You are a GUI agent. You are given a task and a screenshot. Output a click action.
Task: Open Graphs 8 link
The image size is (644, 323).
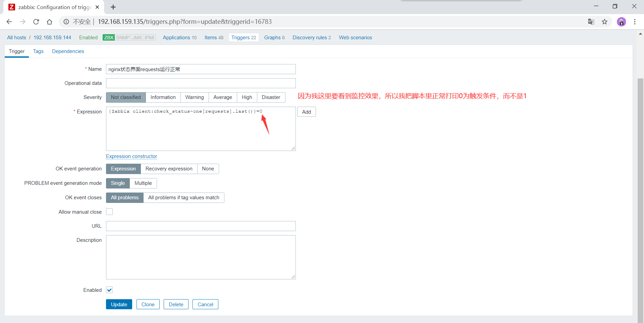[274, 38]
